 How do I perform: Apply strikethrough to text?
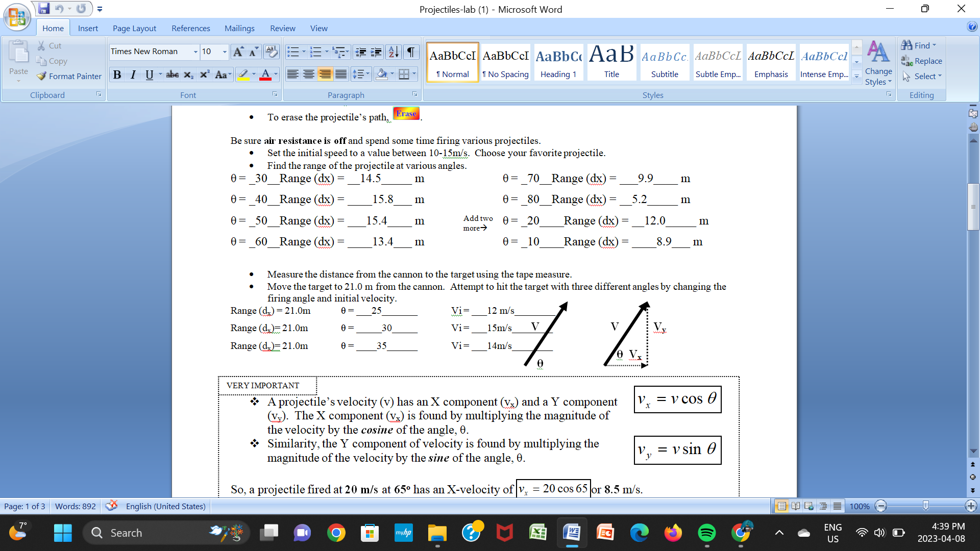click(172, 74)
